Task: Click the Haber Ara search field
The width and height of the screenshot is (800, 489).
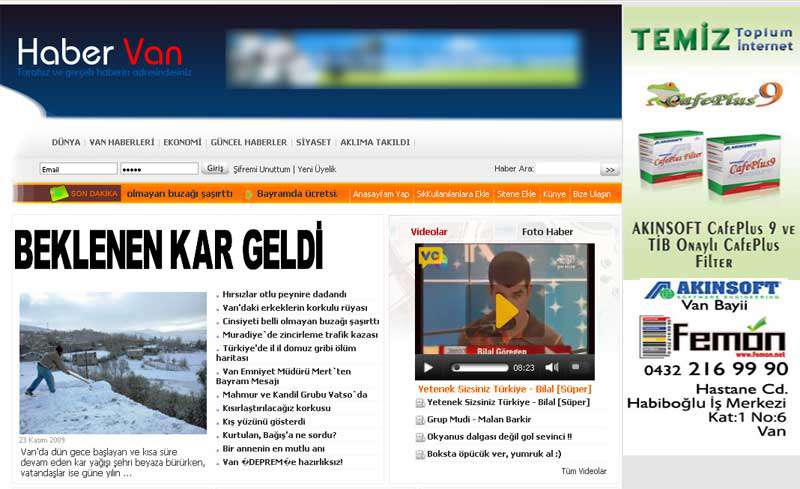Action: click(x=567, y=169)
